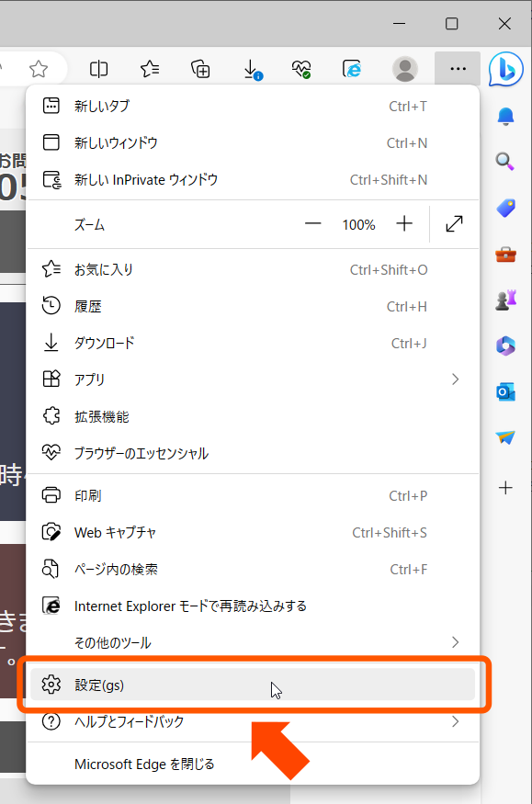Viewport: 532px width, 804px height.
Task: Open お気に入り menu entry
Action: [252, 270]
